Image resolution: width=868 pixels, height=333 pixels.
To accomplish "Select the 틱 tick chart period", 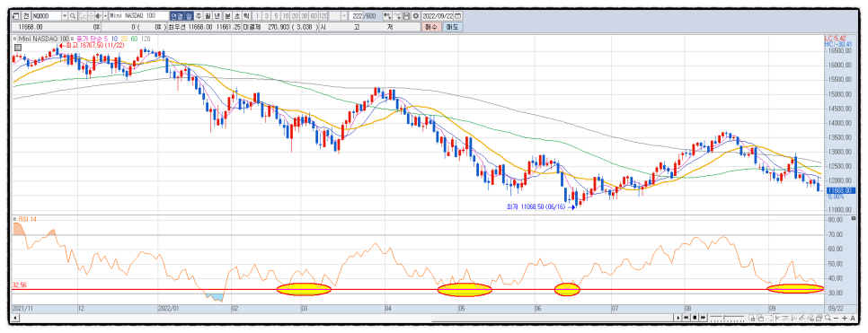I will pyautogui.click(x=246, y=15).
